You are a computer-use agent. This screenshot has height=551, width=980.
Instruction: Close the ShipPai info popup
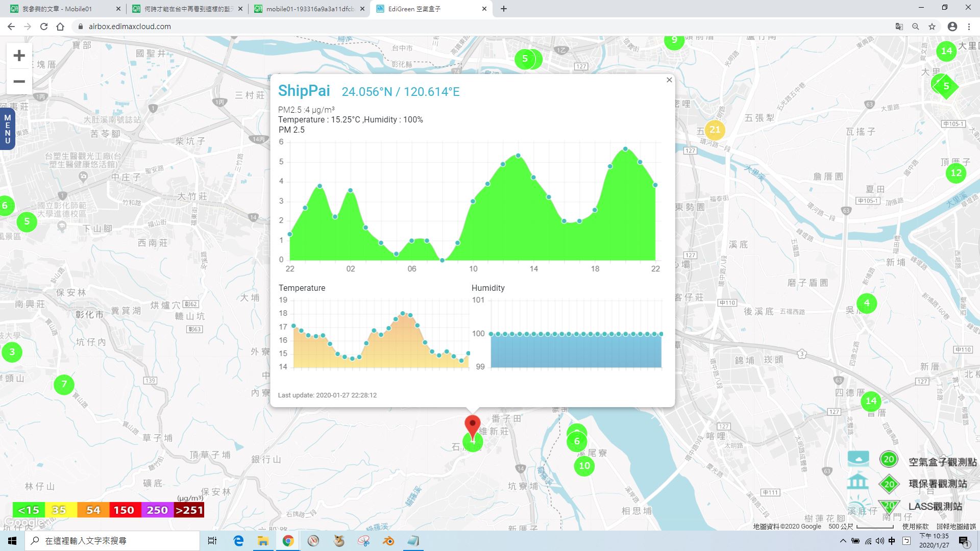(x=669, y=80)
